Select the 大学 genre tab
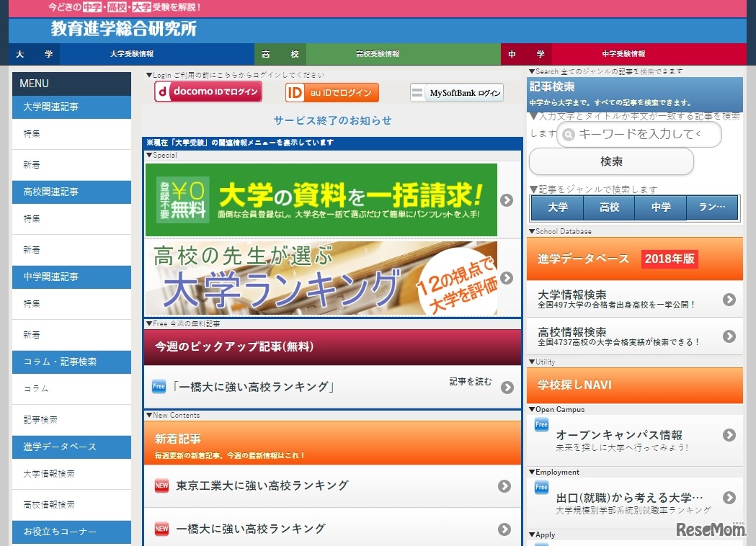Image resolution: width=756 pixels, height=546 pixels. 557,207
